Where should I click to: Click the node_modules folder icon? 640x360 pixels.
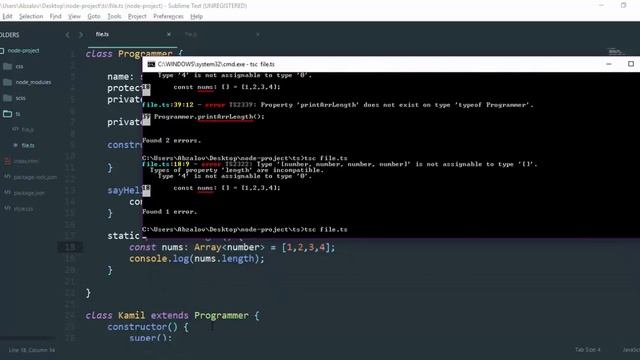point(7,82)
